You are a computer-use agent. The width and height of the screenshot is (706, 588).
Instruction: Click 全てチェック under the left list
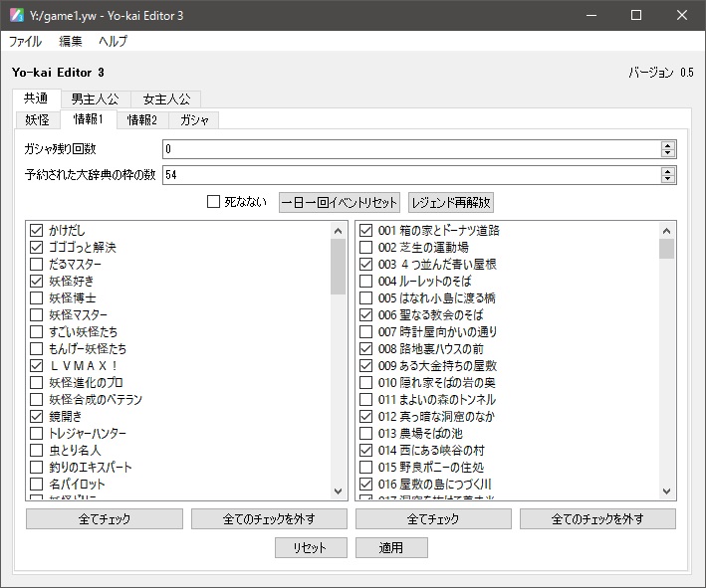coord(105,519)
